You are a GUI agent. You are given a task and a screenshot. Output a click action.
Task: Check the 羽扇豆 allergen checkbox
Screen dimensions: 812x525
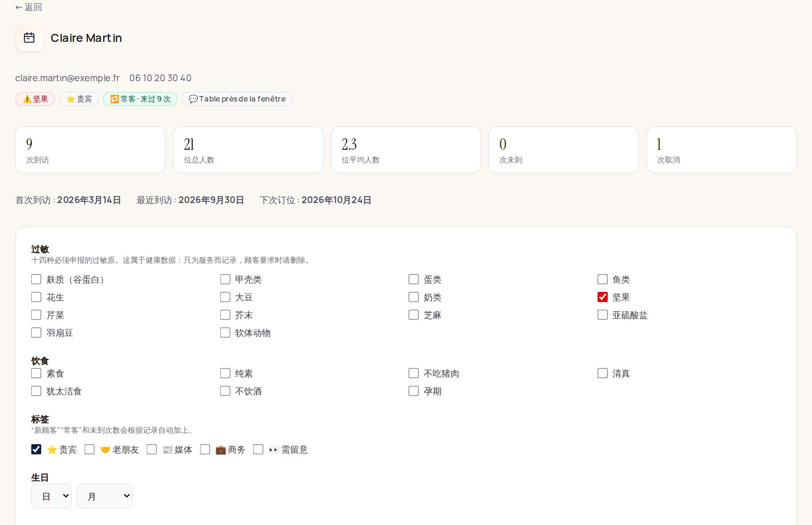pos(36,333)
